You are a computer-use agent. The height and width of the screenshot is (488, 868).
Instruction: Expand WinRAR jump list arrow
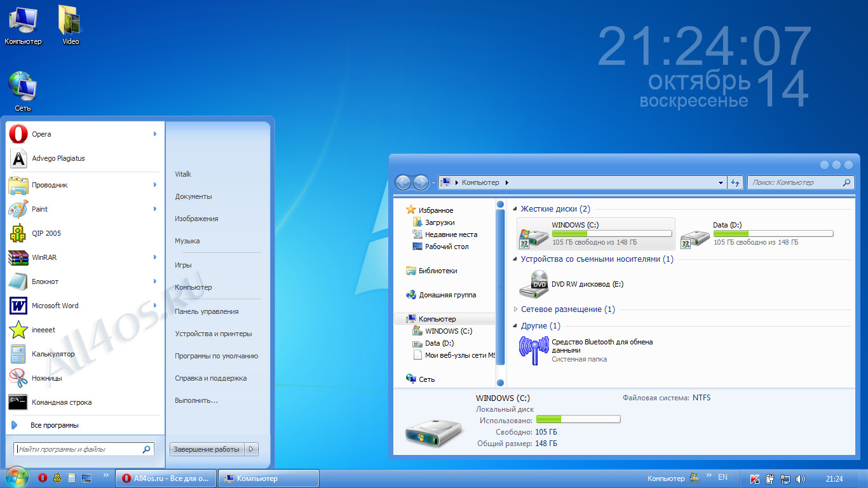point(154,257)
